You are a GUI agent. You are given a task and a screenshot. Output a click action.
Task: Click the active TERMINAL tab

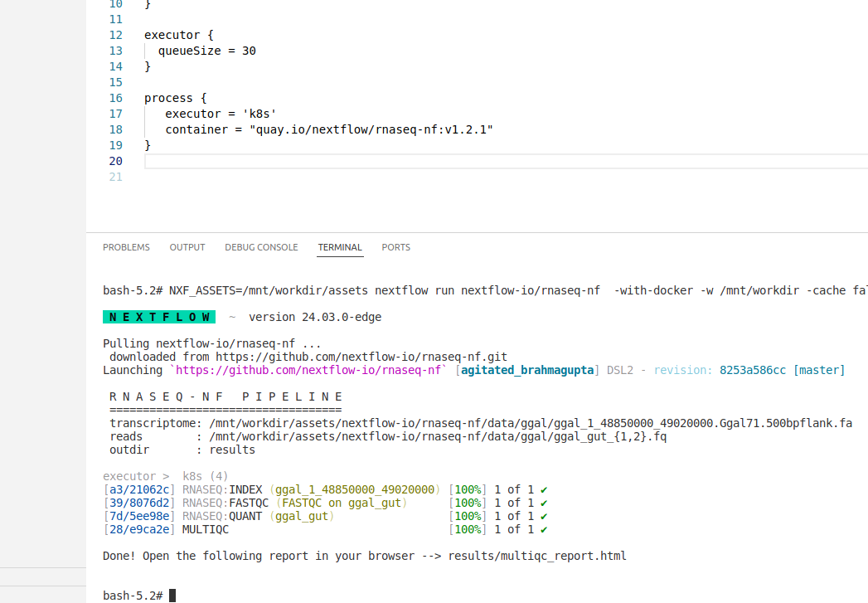[x=340, y=247]
